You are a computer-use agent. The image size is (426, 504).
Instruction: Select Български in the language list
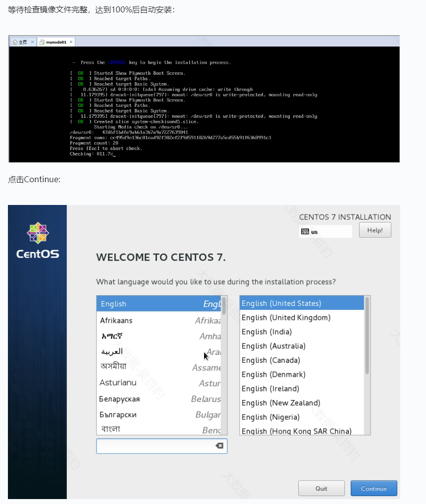(x=159, y=415)
